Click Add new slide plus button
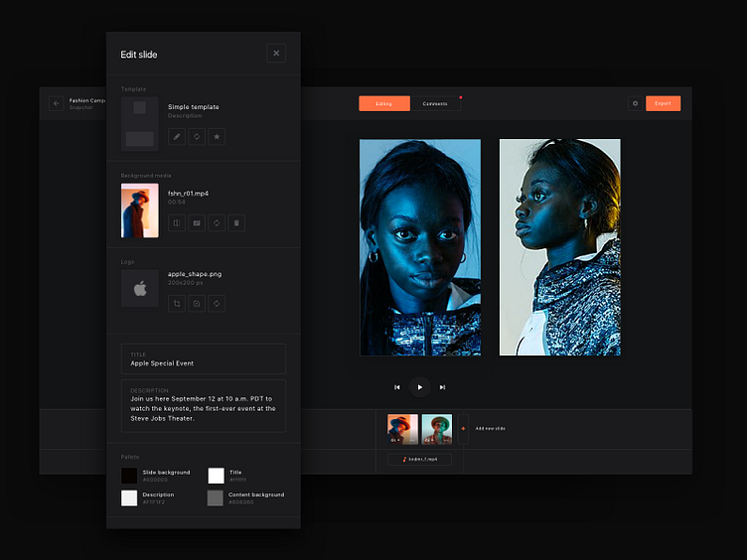This screenshot has width=747, height=560. (463, 429)
